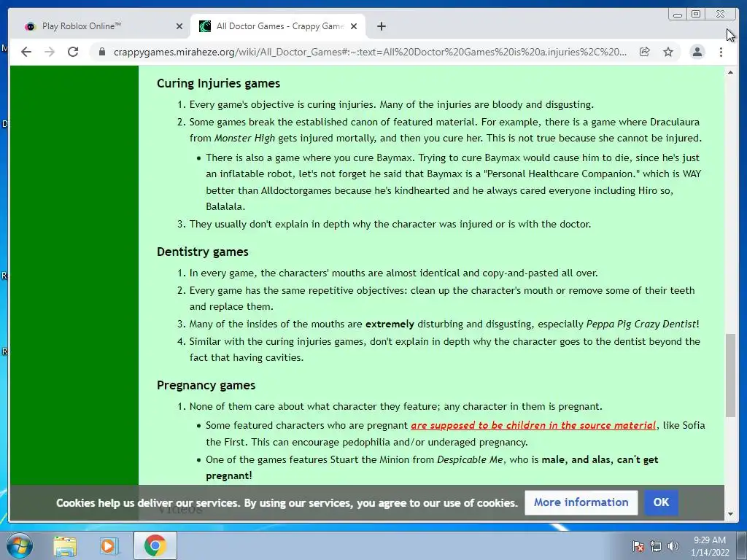747x560 pixels.
Task: Open Windows Explorer from taskbar
Action: click(65, 545)
